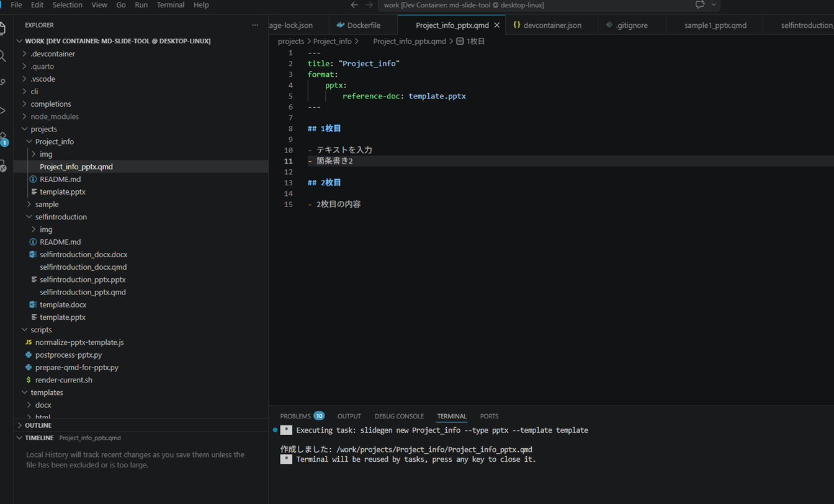The width and height of the screenshot is (834, 504).
Task: Open the File menu
Action: [x=16, y=5]
